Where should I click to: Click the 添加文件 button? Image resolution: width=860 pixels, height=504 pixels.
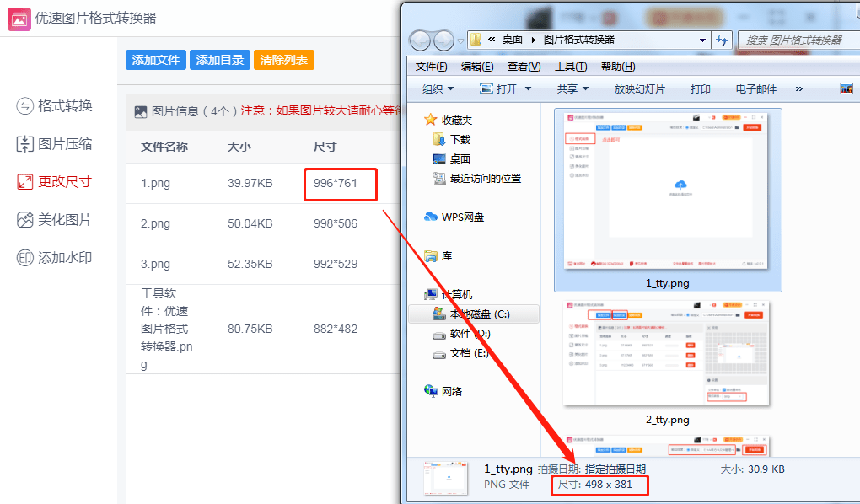coord(155,60)
